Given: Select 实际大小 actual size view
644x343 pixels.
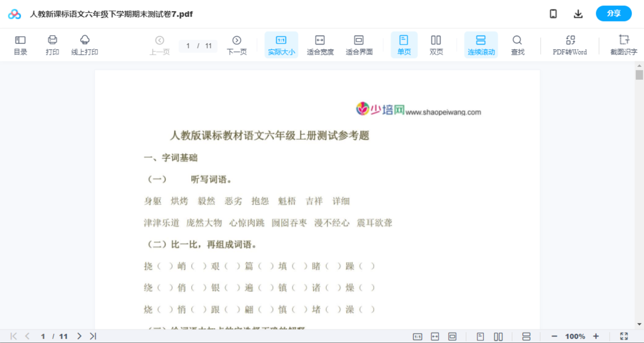Looking at the screenshot, I should pyautogui.click(x=281, y=45).
